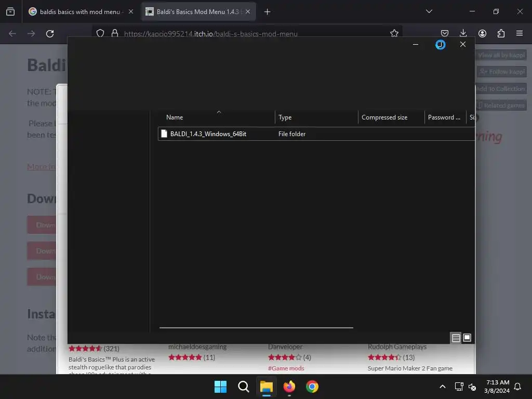The image size is (532, 399).
Task: Minimize the file explorer window
Action: (x=415, y=45)
